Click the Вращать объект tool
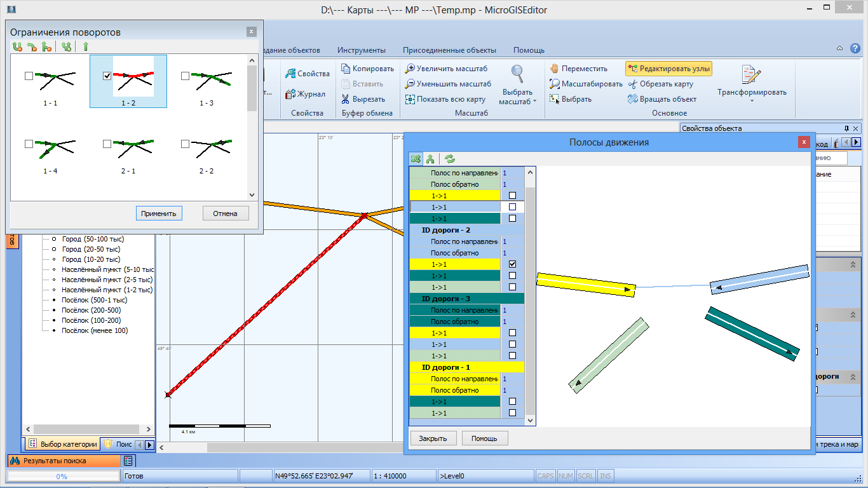868x488 pixels. [662, 99]
